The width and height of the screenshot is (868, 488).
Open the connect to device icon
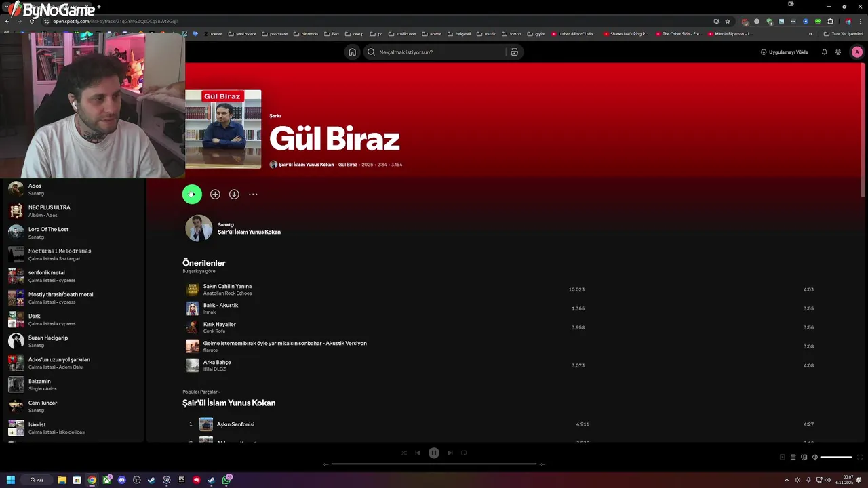[804, 457]
